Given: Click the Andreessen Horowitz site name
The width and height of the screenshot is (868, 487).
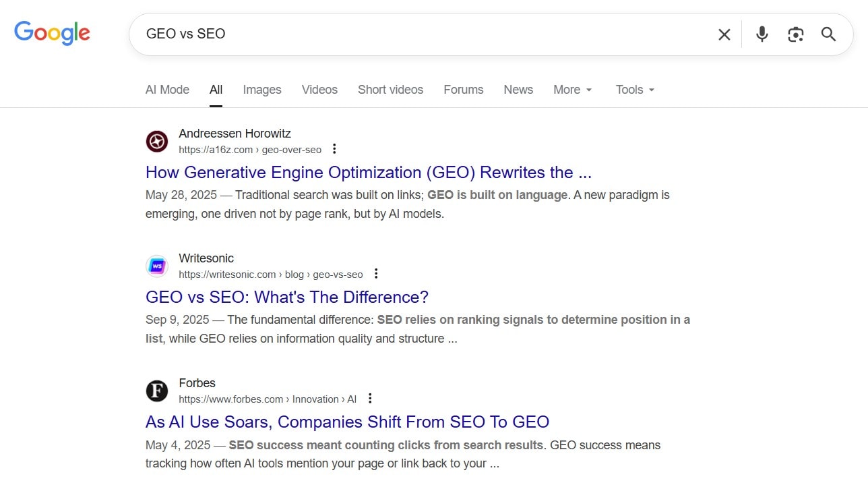Looking at the screenshot, I should (x=235, y=134).
